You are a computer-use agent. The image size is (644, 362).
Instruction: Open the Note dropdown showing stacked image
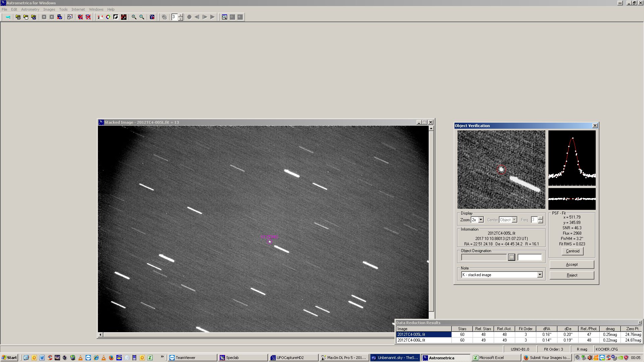coord(540,275)
